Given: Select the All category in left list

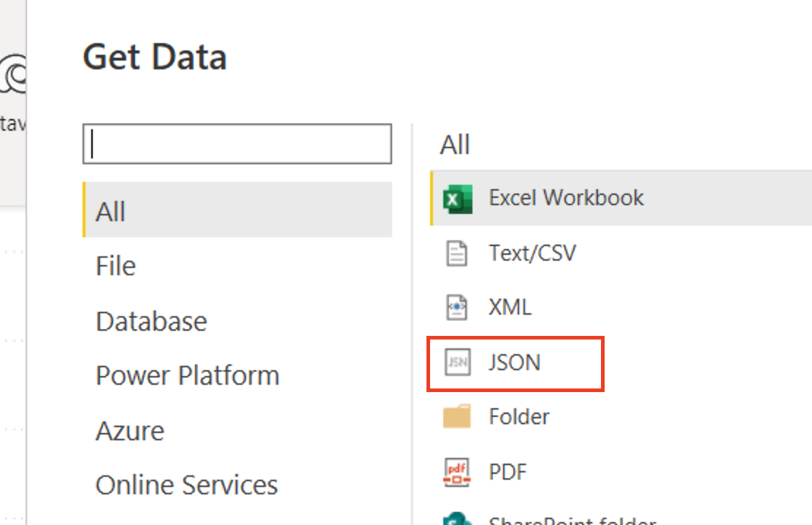Looking at the screenshot, I should pos(111,212).
